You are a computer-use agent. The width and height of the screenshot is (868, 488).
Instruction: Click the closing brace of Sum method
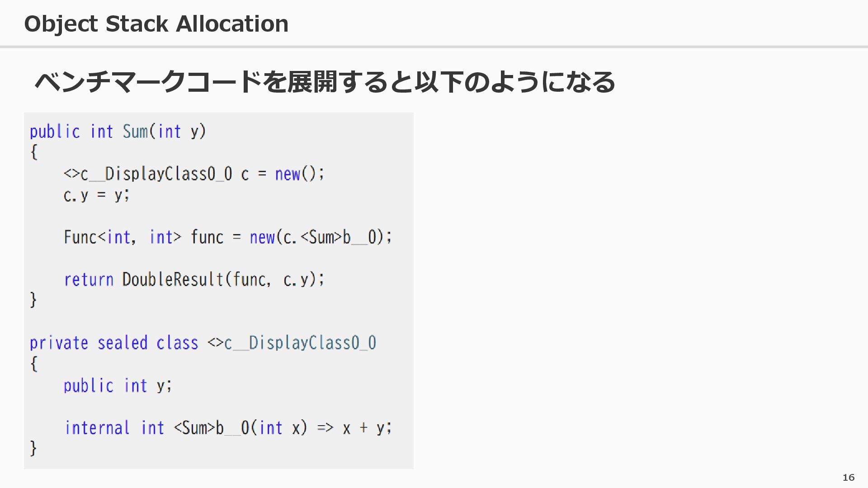tap(33, 300)
